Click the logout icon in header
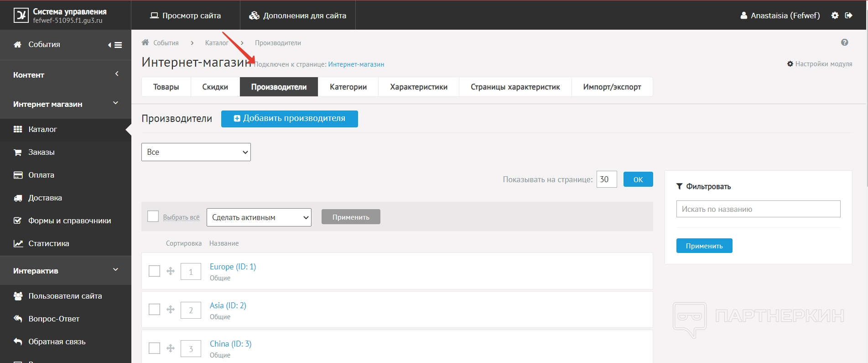Viewport: 868px width, 363px height. [x=848, y=16]
